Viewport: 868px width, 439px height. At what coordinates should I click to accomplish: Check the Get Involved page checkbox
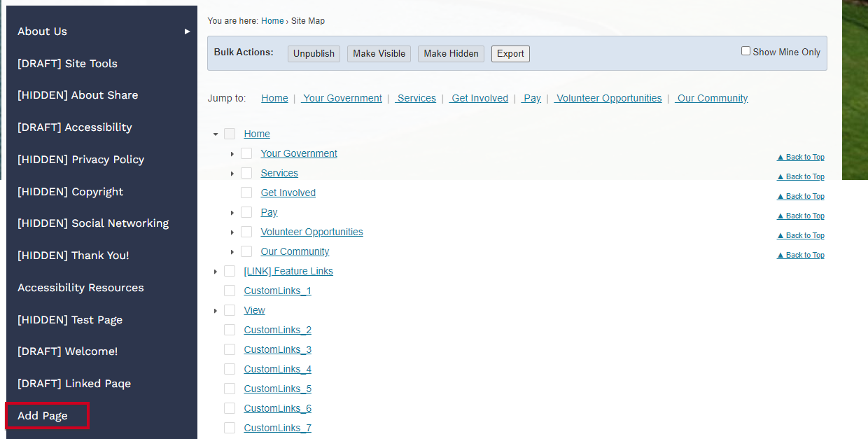pyautogui.click(x=246, y=193)
